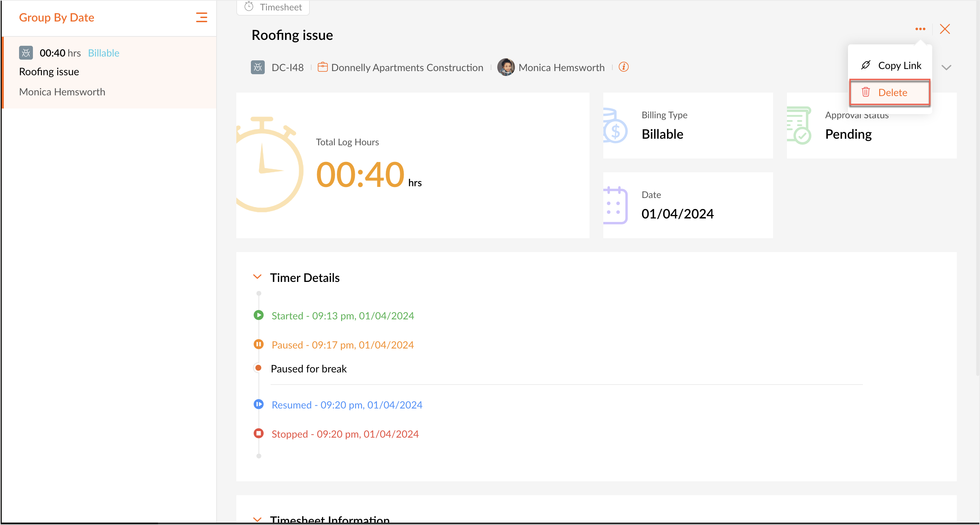Click the orange Paused timer icon

(258, 344)
